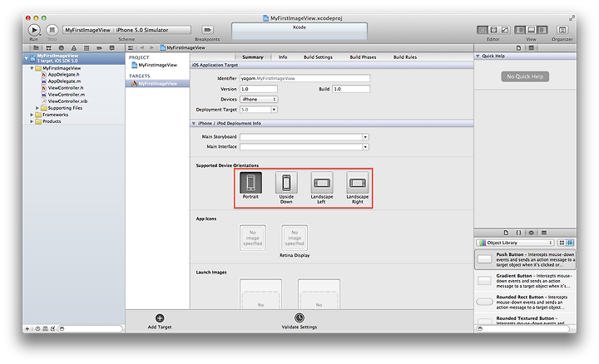Switch to the Build Phases tab
The image size is (599, 364).
point(363,57)
